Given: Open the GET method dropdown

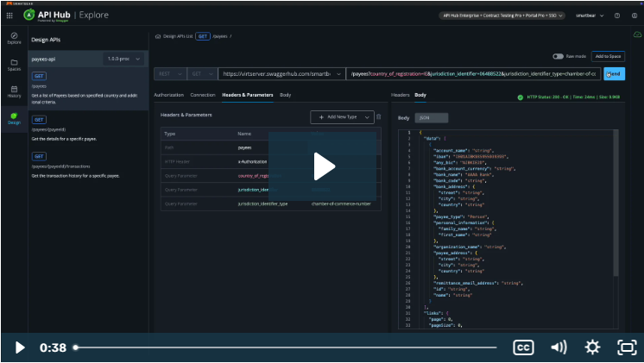Looking at the screenshot, I should tap(203, 74).
